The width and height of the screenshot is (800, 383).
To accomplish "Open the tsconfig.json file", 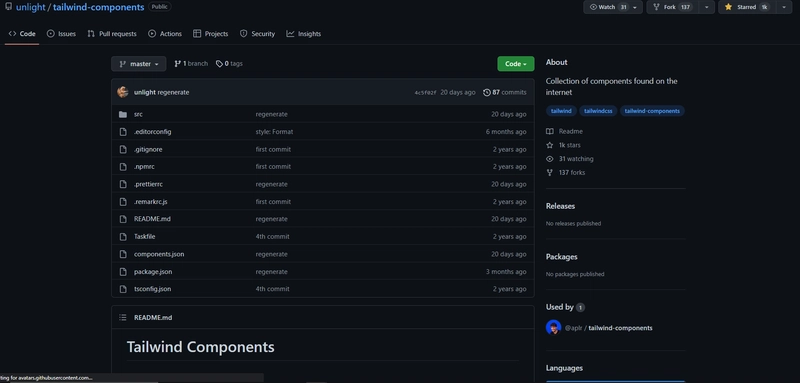I will pos(153,289).
